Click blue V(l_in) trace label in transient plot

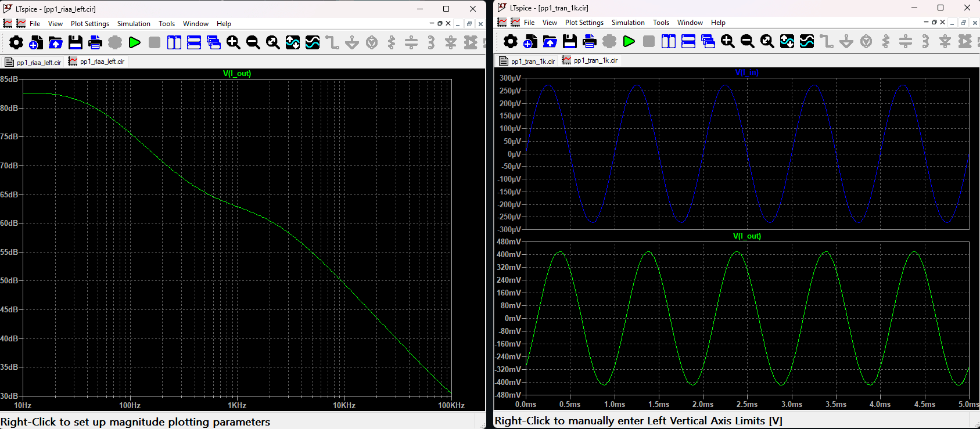(x=747, y=73)
